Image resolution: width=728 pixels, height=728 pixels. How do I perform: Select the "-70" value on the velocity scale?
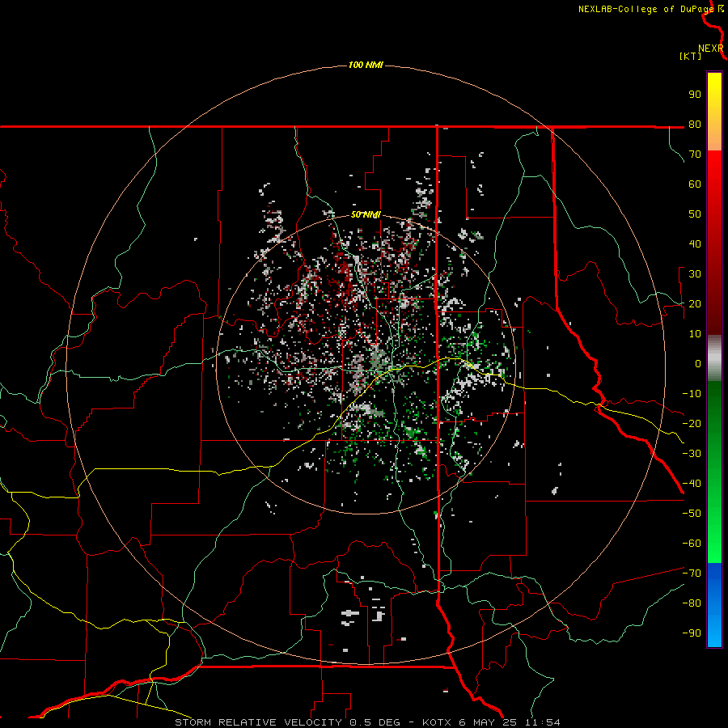(x=692, y=573)
